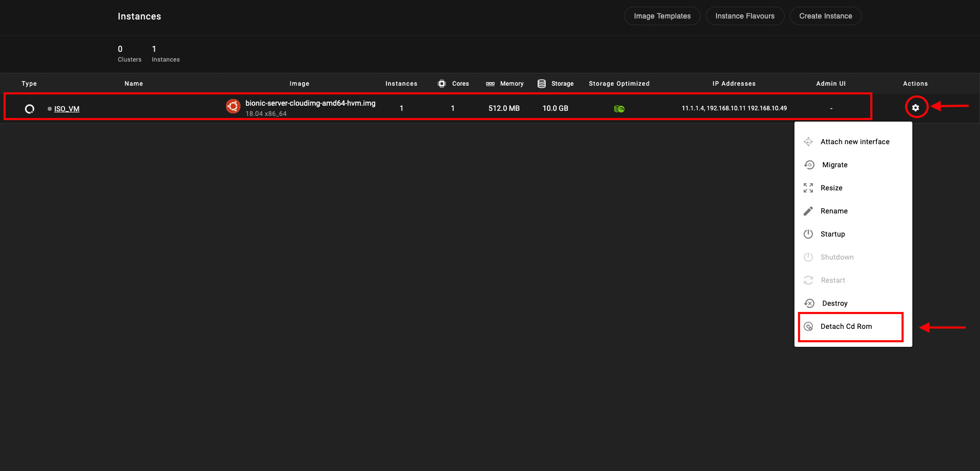Click the Instances page title
The image size is (980, 471).
point(139,16)
